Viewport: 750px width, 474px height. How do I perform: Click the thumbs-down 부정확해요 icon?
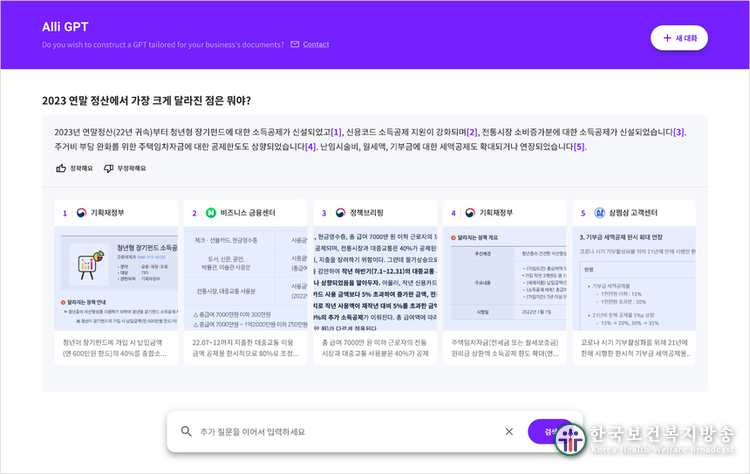[109, 168]
